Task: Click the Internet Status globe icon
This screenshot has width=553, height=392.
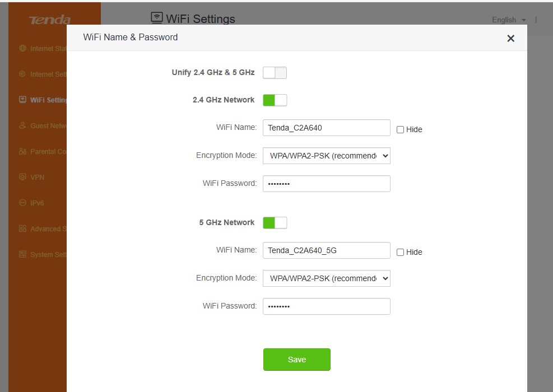Action: click(x=22, y=48)
